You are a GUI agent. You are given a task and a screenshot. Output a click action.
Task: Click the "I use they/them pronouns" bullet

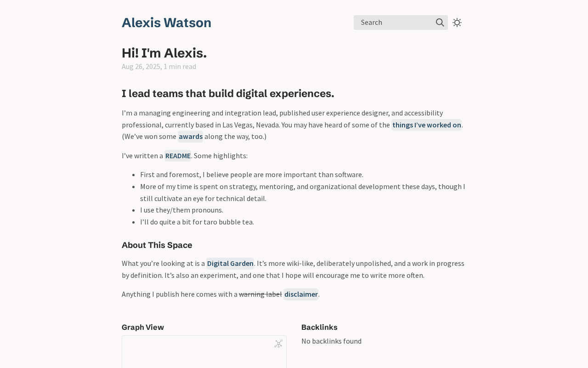point(181,210)
